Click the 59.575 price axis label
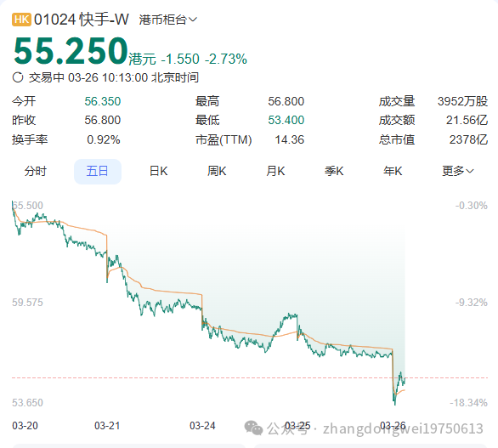Image resolution: width=498 pixels, height=448 pixels. tap(27, 302)
